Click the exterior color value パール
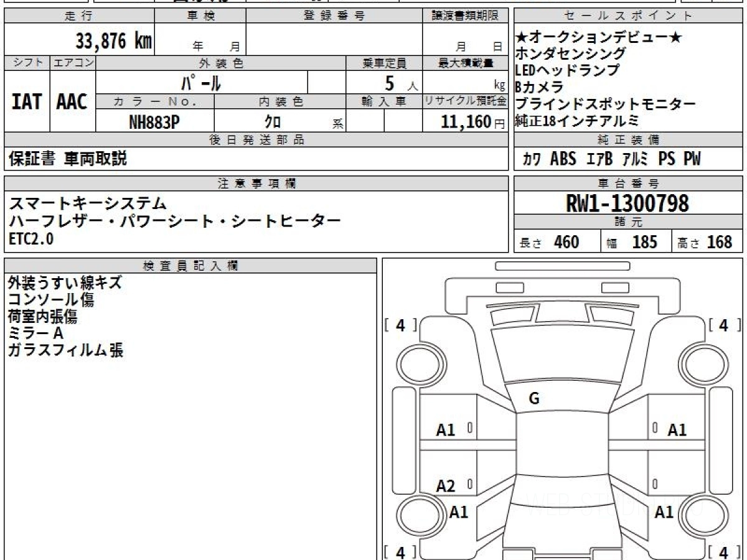747x560 pixels. (x=201, y=82)
